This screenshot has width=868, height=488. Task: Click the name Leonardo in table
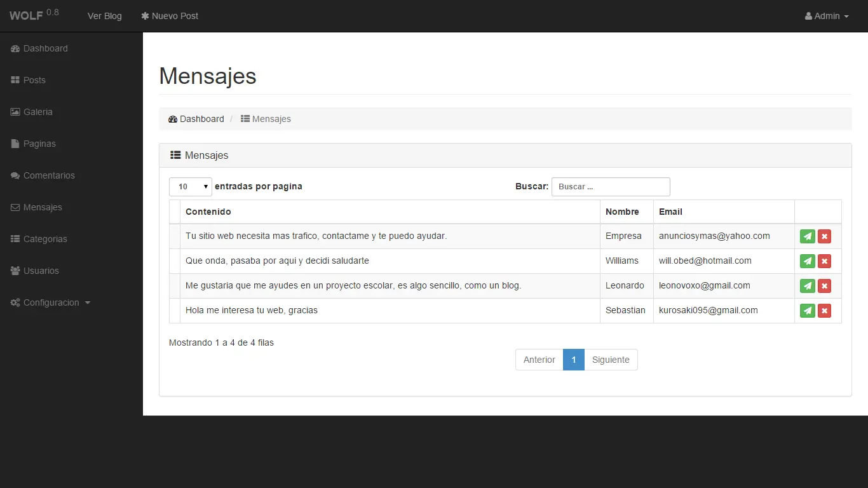625,285
